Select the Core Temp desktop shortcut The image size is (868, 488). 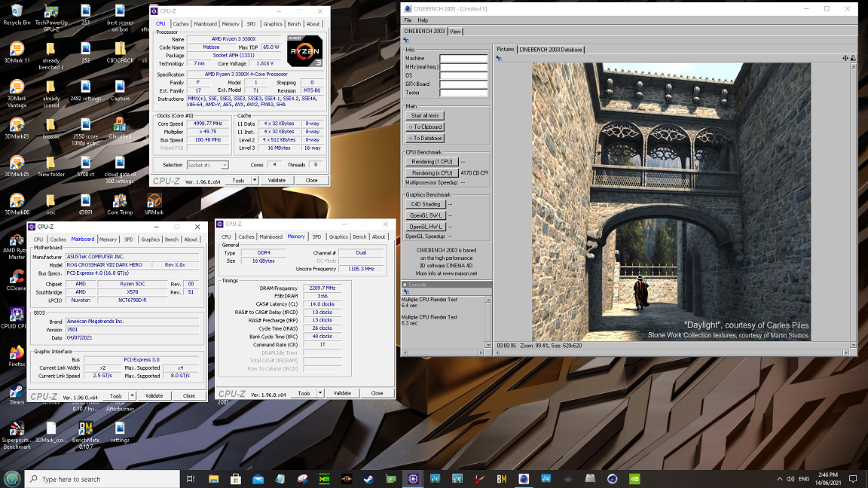coord(120,203)
